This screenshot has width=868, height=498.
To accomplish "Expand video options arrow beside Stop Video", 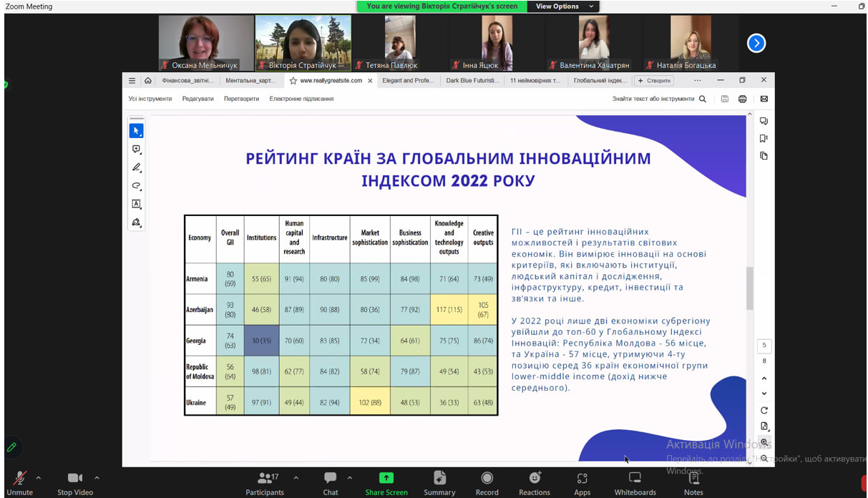I will (97, 477).
